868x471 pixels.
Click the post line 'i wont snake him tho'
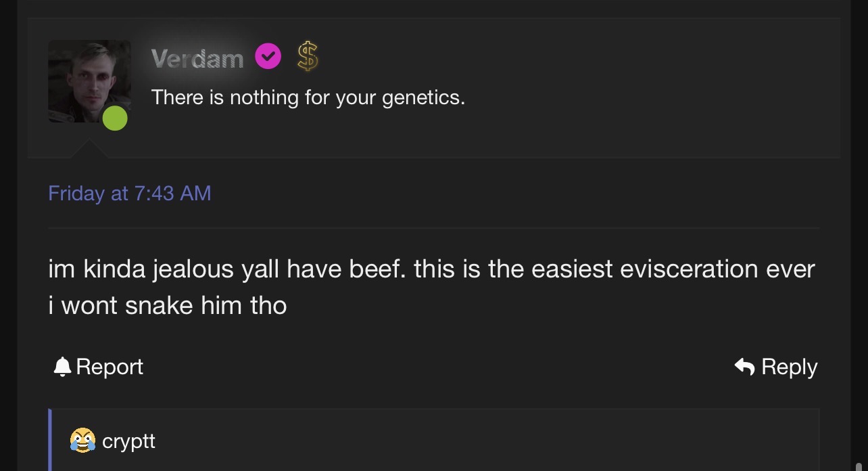(168, 305)
